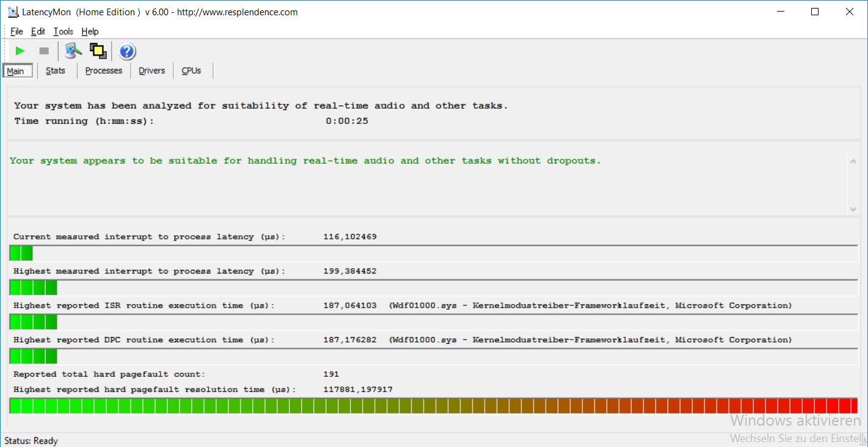The width and height of the screenshot is (868, 447).
Task: Click the message box scroll down arrow
Action: tap(853, 209)
